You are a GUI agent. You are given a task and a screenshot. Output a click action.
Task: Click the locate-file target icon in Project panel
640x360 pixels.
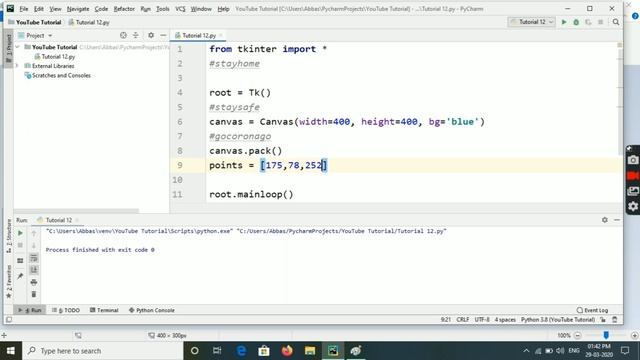pyautogui.click(x=123, y=36)
